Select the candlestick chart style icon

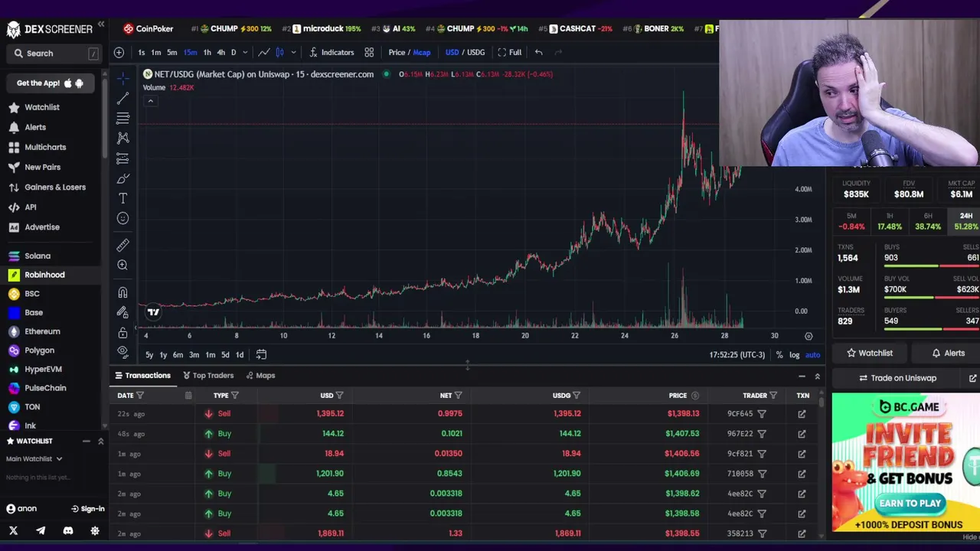click(279, 52)
